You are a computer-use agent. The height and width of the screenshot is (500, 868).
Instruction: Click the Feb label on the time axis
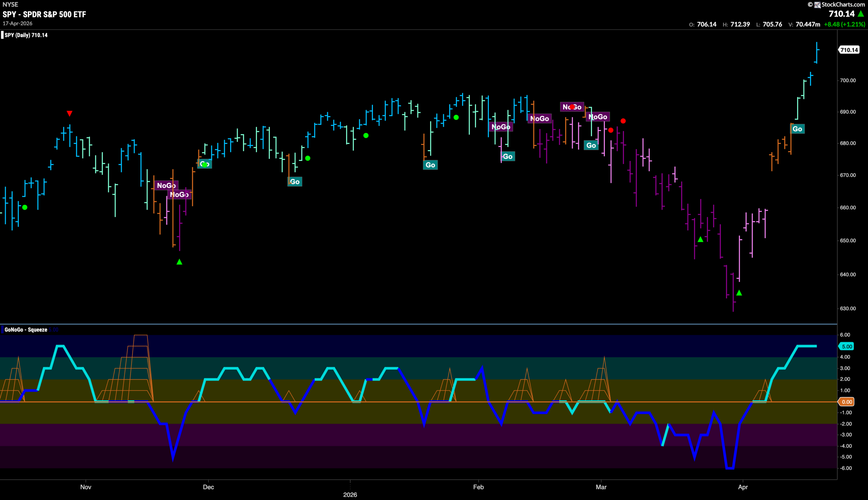pyautogui.click(x=478, y=487)
